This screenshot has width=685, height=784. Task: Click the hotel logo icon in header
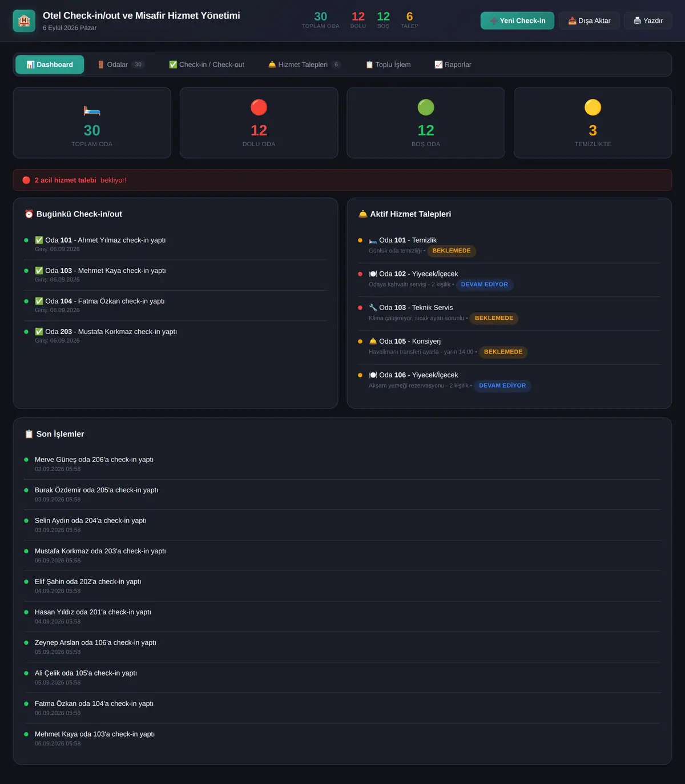point(24,21)
